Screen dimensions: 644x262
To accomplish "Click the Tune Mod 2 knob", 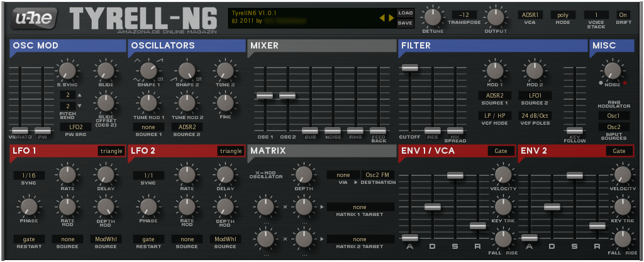I will click(187, 103).
